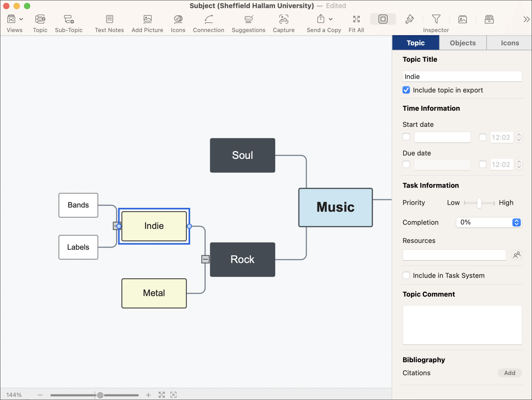Click the Add Picture icon
The height and width of the screenshot is (400, 532).
[147, 19]
